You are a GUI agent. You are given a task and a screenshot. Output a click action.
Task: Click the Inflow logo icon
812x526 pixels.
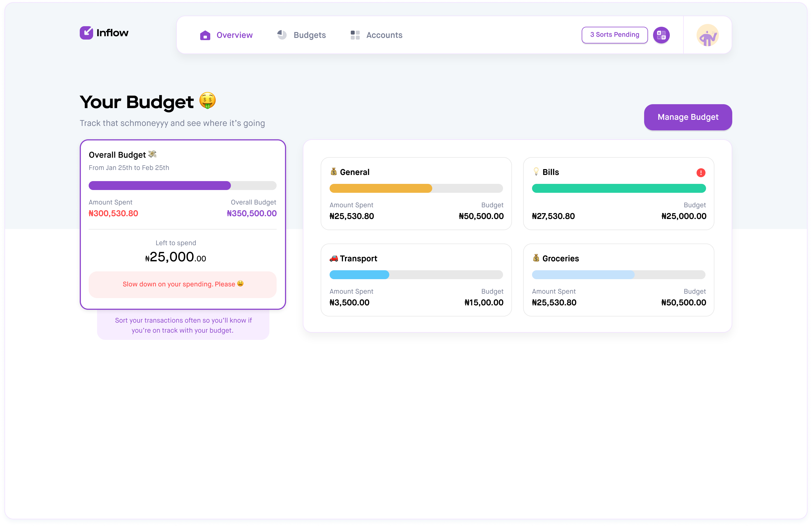86,33
